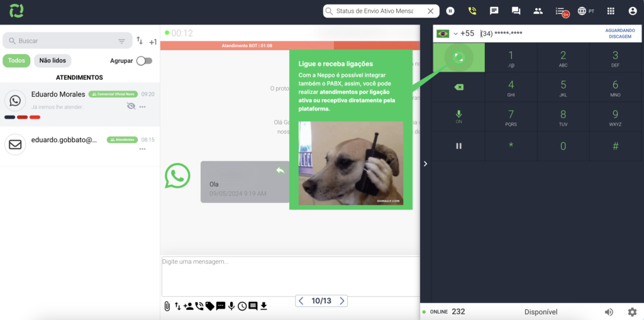Click the tag label icon under message box
644x320 pixels.
click(210, 306)
